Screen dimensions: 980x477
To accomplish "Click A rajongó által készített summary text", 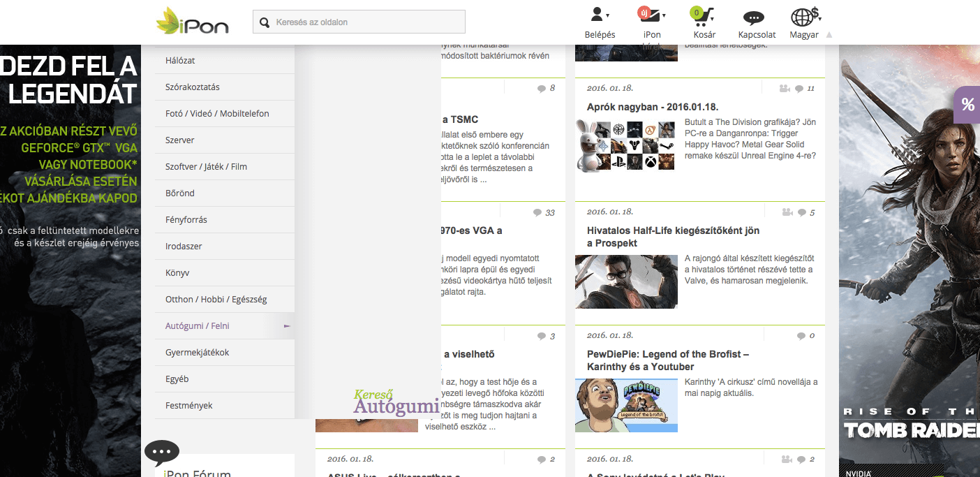I will pos(749,270).
